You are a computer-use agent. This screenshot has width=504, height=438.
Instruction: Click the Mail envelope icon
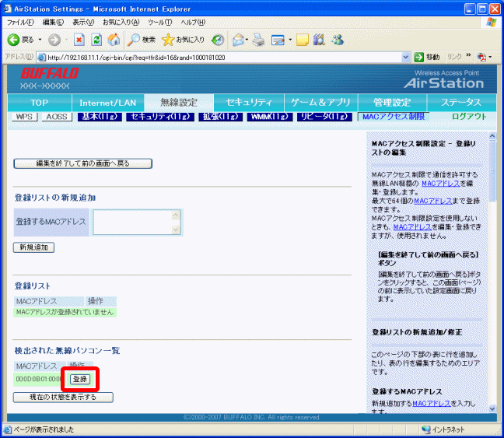coord(239,40)
